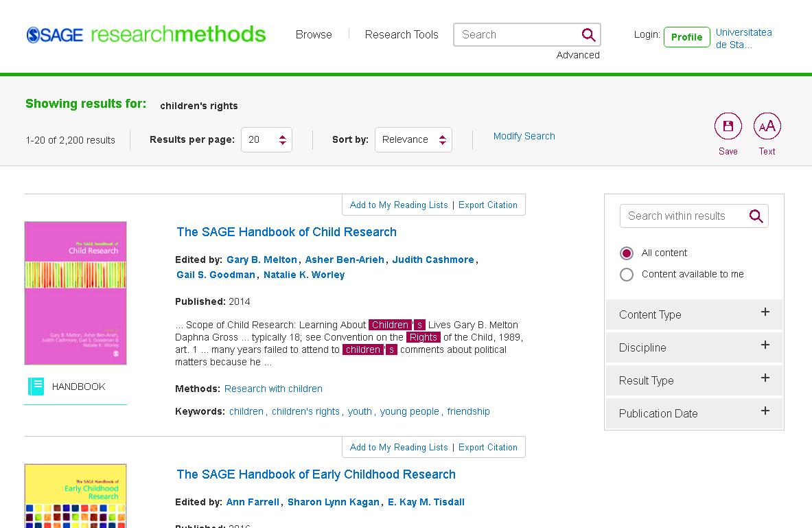Click the Save search icon
Viewport: 812px width, 528px height.
[728, 126]
